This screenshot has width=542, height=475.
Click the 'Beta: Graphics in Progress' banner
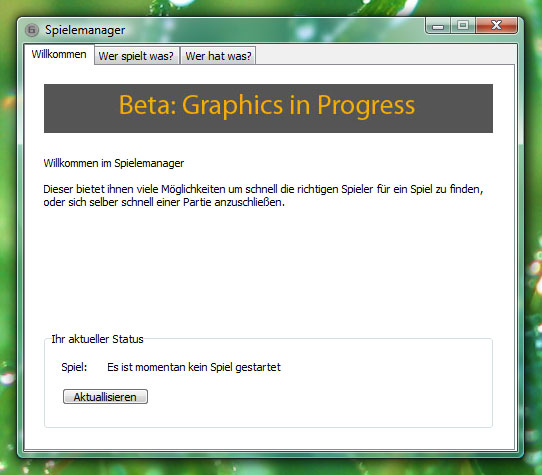pyautogui.click(x=268, y=108)
